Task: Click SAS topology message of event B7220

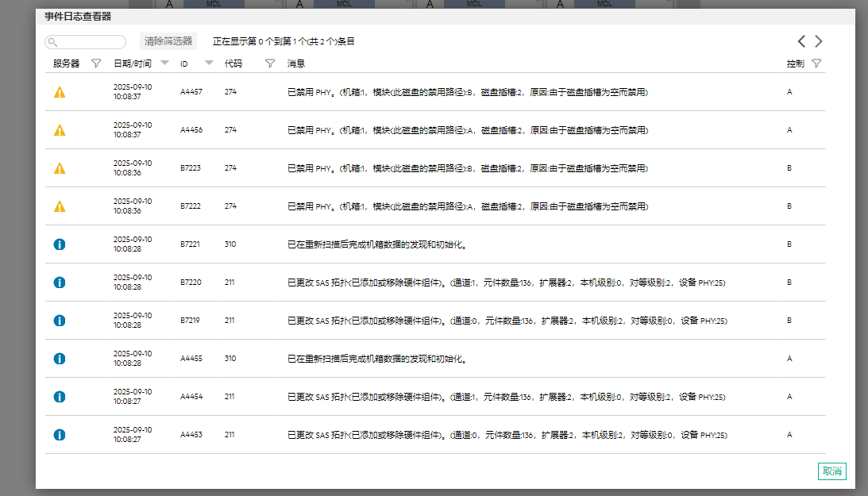Action: coord(506,283)
